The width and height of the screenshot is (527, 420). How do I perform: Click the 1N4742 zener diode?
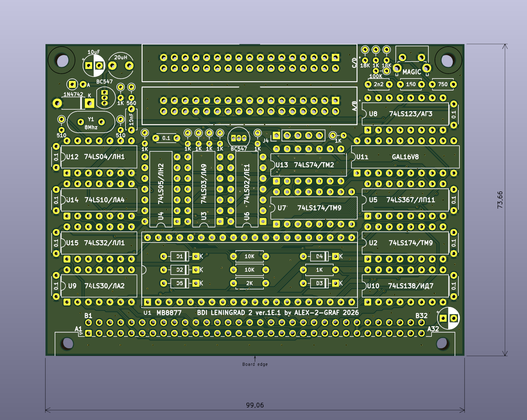pos(73,103)
